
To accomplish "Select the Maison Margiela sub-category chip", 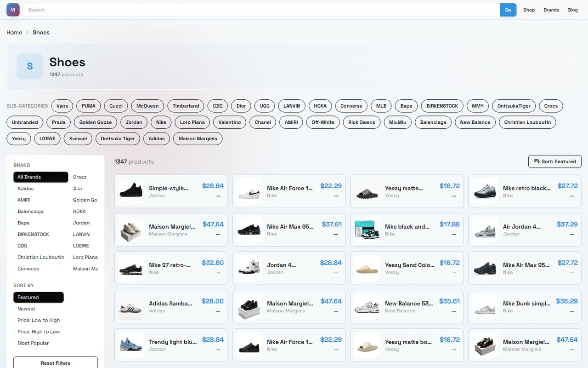I will click(x=198, y=138).
